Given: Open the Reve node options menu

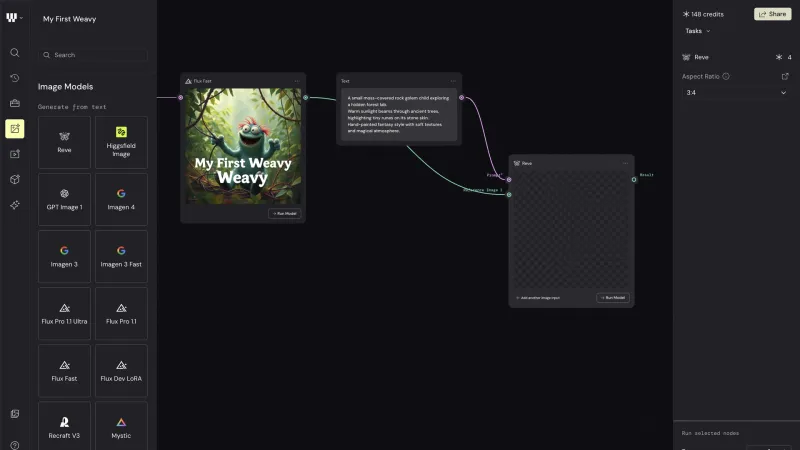Looking at the screenshot, I should (x=626, y=163).
